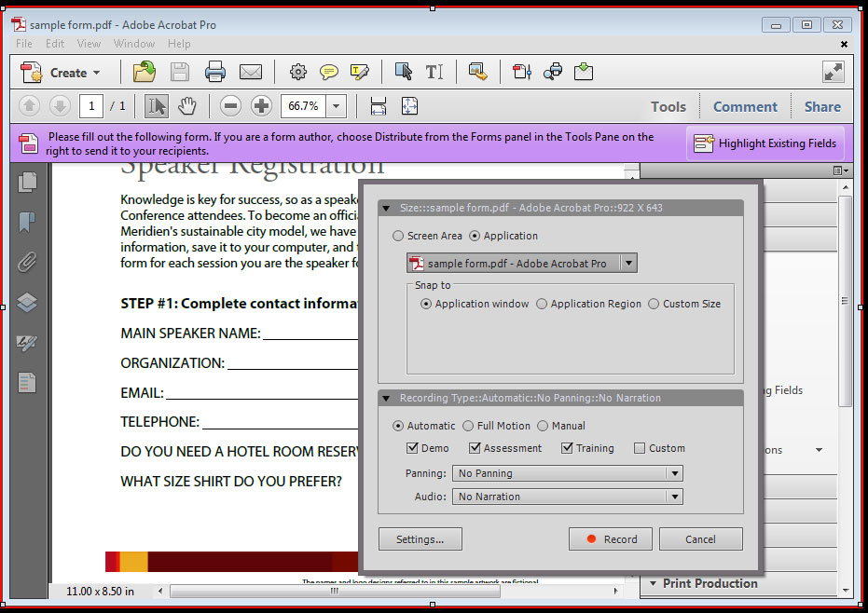Image resolution: width=868 pixels, height=613 pixels.
Task: Click the Add or Edit Image icon
Action: [477, 72]
